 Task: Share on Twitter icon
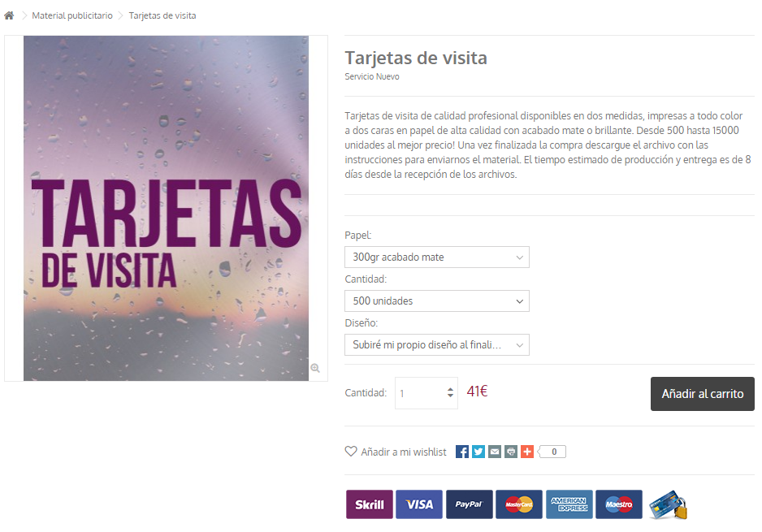pyautogui.click(x=478, y=452)
